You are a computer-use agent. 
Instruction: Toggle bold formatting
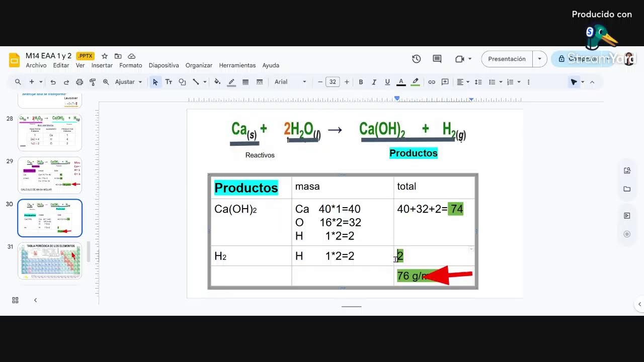point(361,82)
